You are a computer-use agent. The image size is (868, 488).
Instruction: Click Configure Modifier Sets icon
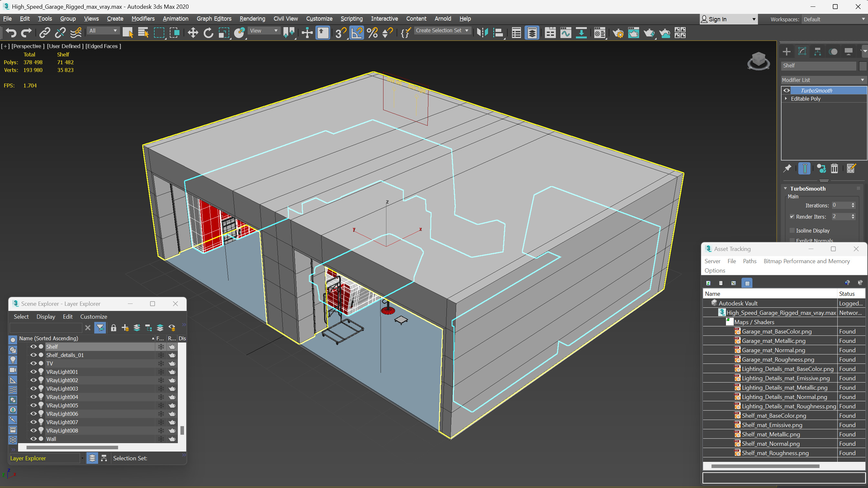pos(851,168)
